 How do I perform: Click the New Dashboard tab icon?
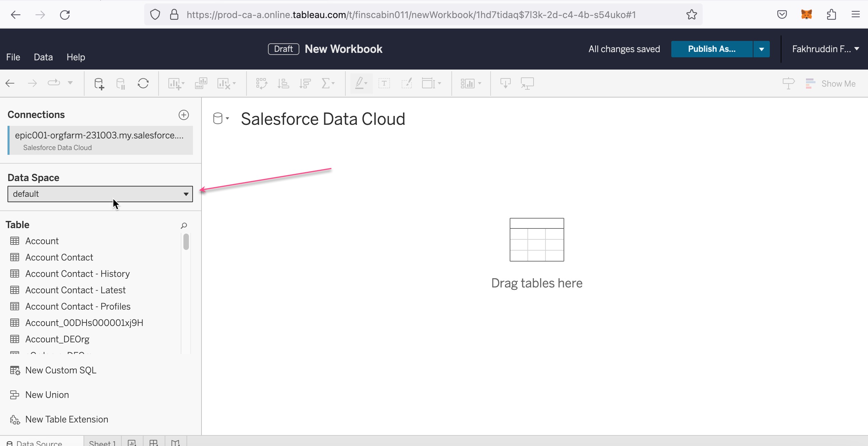154,443
